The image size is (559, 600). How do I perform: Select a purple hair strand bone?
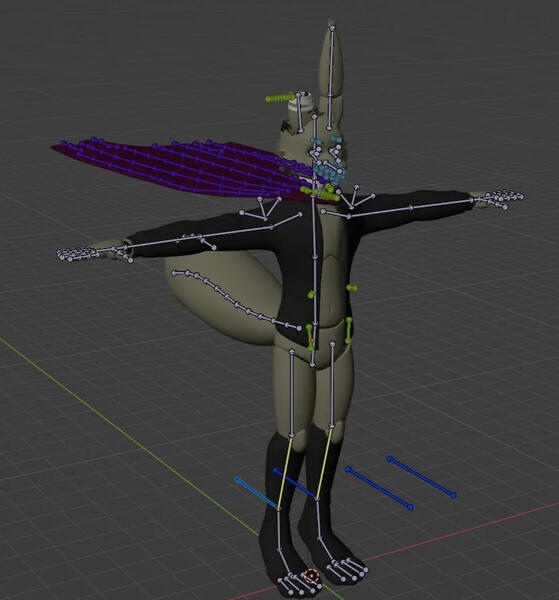[x=184, y=168]
